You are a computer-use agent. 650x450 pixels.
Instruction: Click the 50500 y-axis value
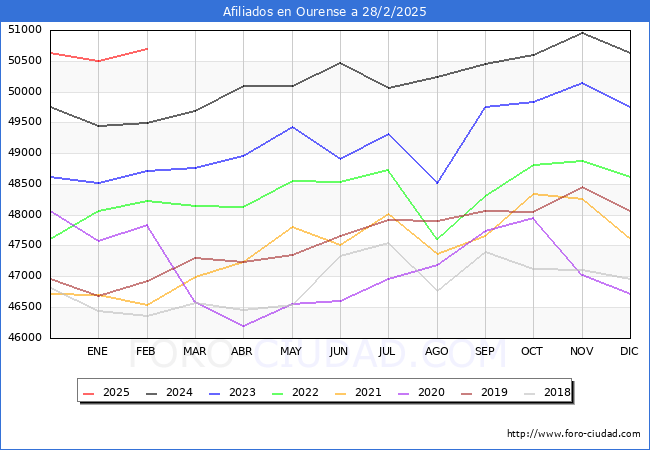pos(25,60)
